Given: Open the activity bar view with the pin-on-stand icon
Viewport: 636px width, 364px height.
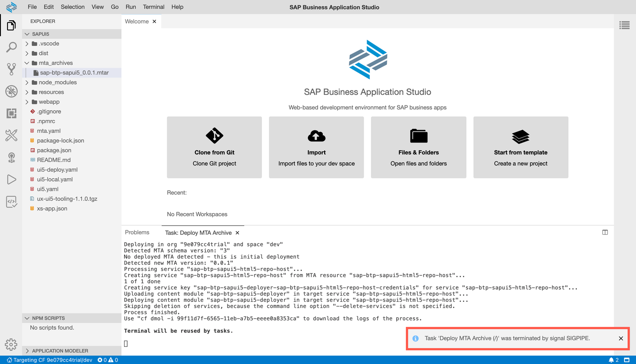Looking at the screenshot, I should [x=11, y=158].
